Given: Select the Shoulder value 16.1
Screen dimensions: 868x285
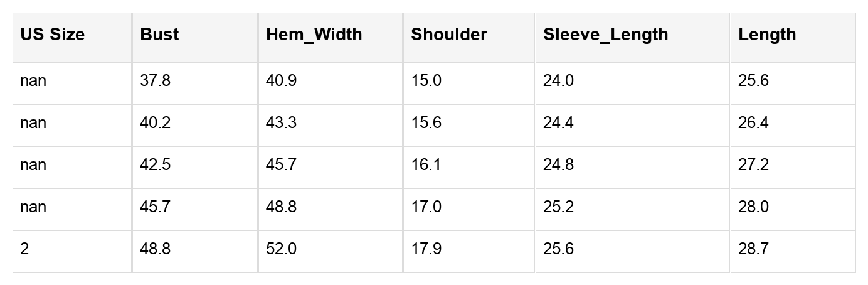Looking at the screenshot, I should tap(426, 165).
